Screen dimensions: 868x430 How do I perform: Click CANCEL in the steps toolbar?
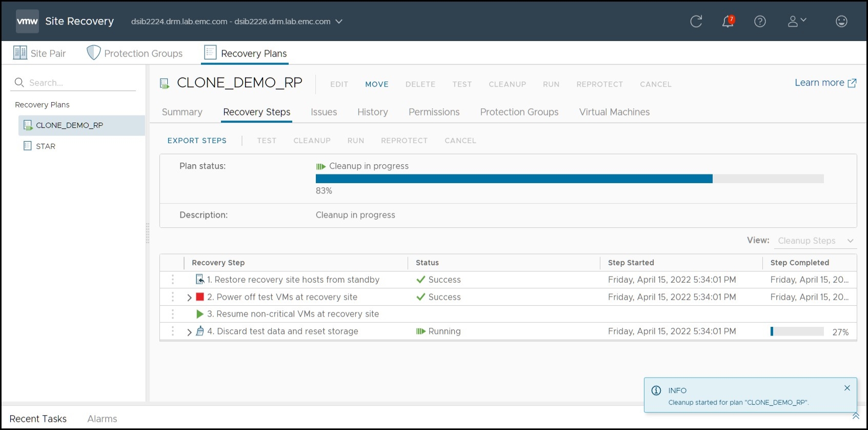(x=460, y=141)
